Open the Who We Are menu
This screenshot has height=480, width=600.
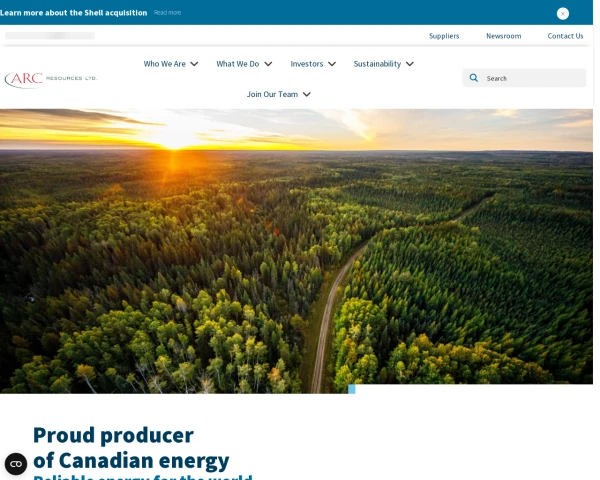165,64
